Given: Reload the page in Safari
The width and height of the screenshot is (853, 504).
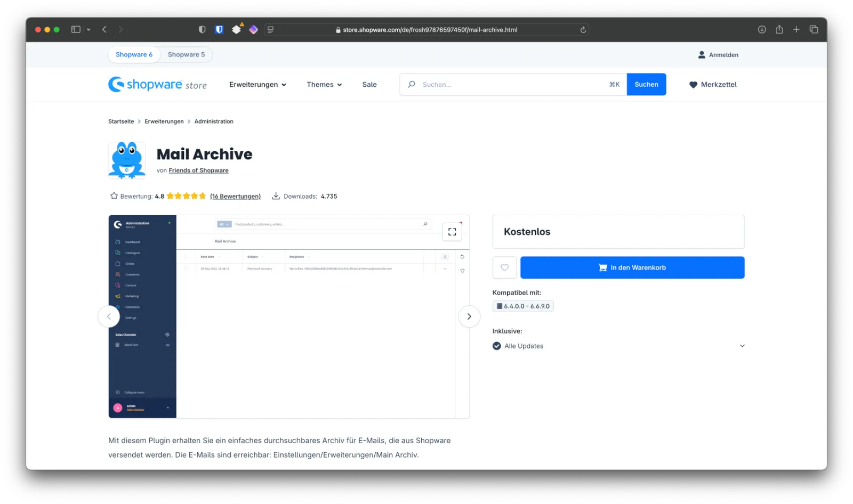Looking at the screenshot, I should point(583,30).
